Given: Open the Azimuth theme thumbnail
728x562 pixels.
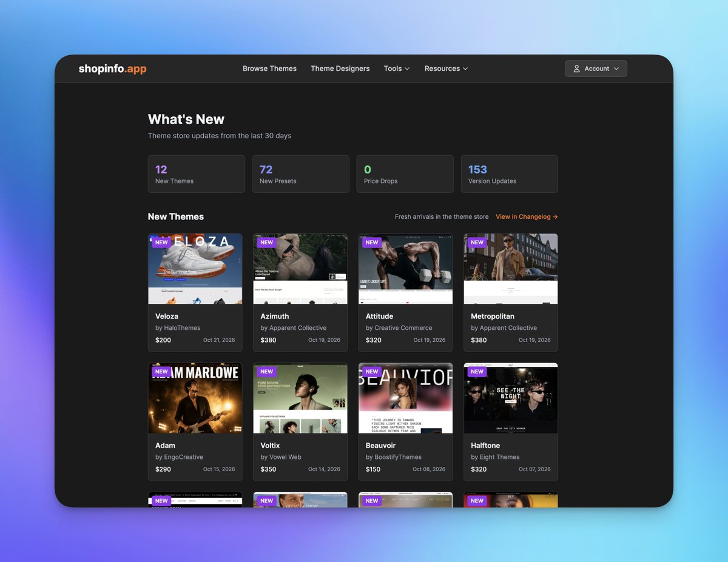Looking at the screenshot, I should [300, 269].
